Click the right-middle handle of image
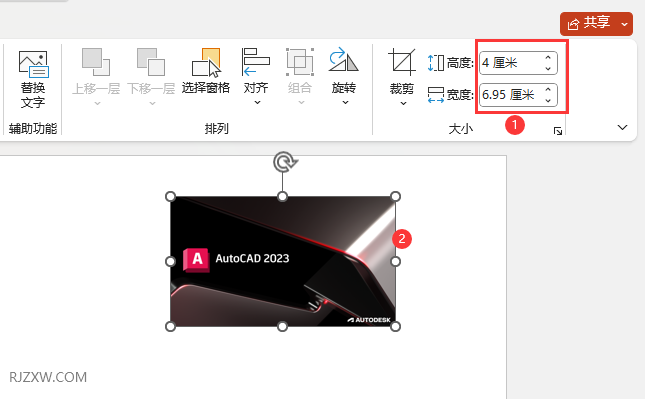The width and height of the screenshot is (645, 399). click(x=395, y=261)
